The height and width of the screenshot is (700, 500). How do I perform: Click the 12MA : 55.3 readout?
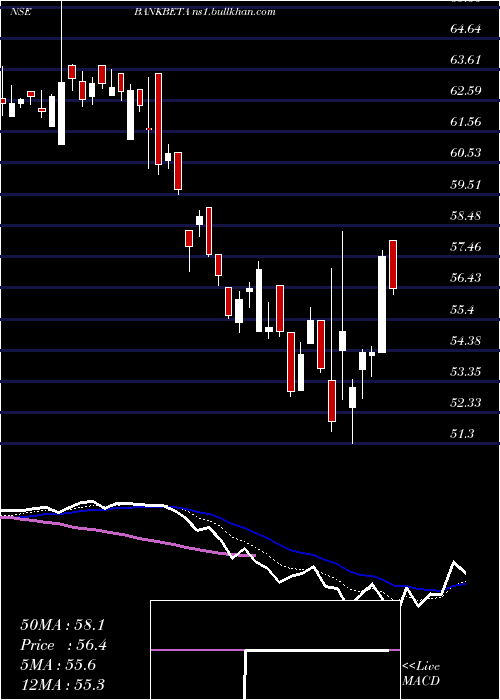click(62, 685)
